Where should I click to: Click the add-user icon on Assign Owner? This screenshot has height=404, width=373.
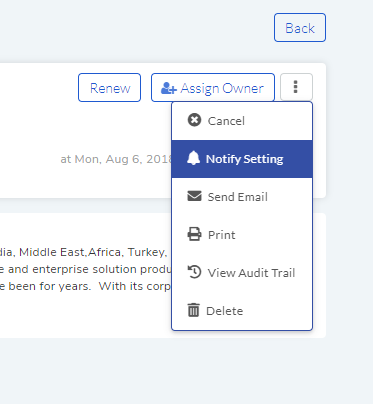pos(169,88)
